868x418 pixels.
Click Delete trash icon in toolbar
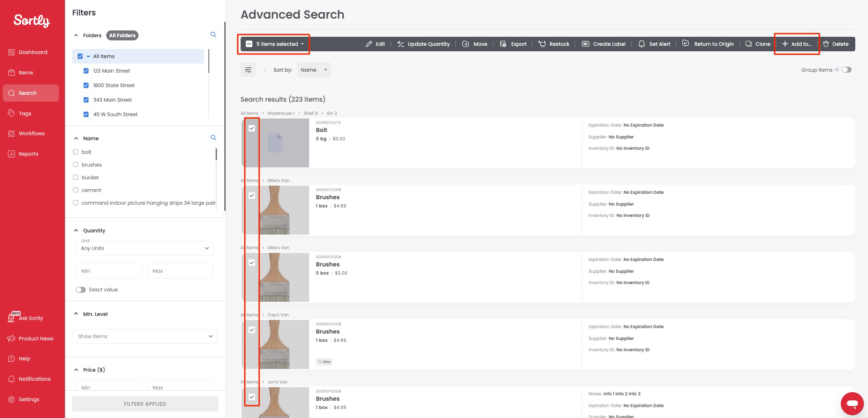point(826,44)
